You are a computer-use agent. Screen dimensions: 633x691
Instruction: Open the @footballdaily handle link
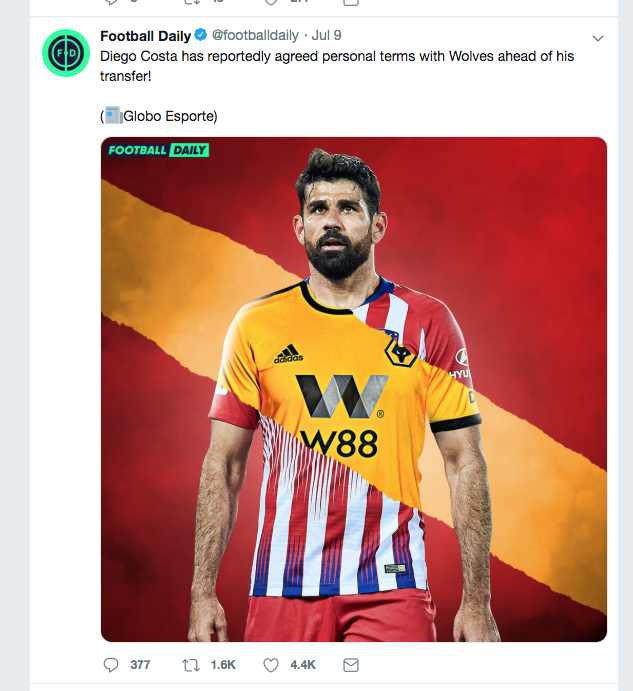(x=255, y=37)
